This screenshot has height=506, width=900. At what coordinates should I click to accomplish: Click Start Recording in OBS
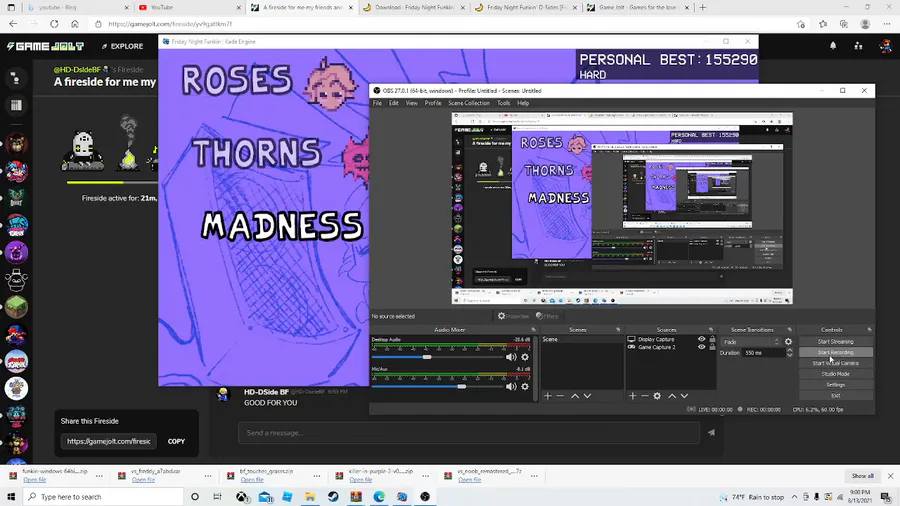[x=835, y=352]
